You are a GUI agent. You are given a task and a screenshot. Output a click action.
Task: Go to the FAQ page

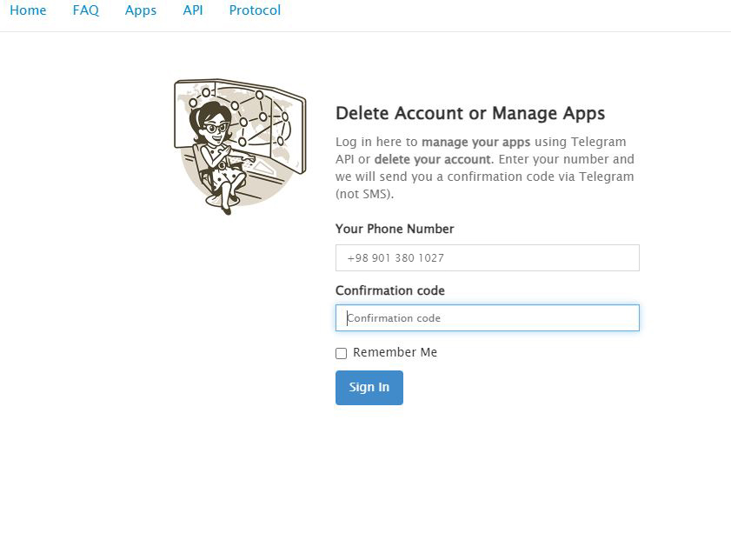click(86, 10)
